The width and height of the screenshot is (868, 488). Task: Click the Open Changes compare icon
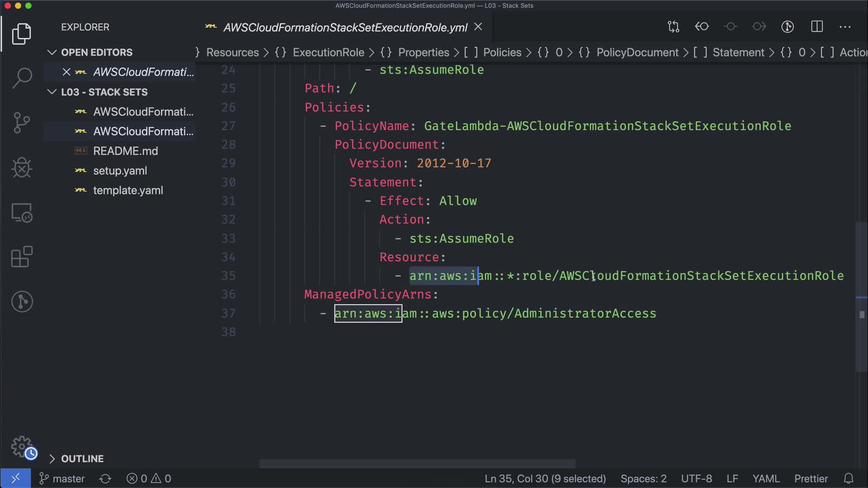pos(673,27)
